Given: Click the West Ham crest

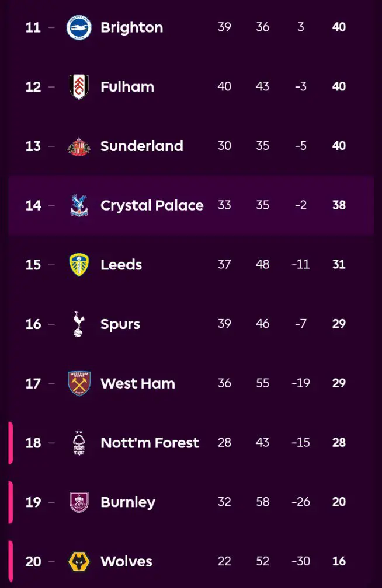Looking at the screenshot, I should click(79, 383).
